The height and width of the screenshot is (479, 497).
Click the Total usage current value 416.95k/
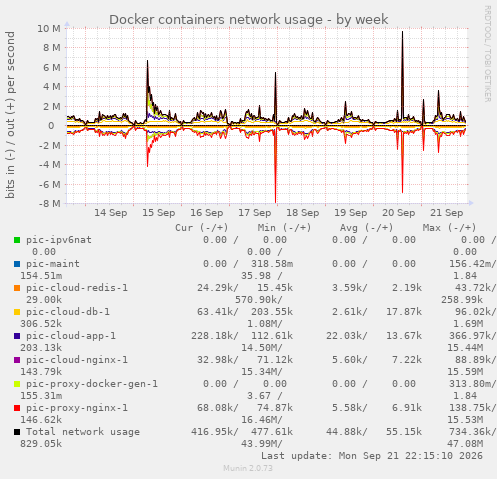(215, 432)
